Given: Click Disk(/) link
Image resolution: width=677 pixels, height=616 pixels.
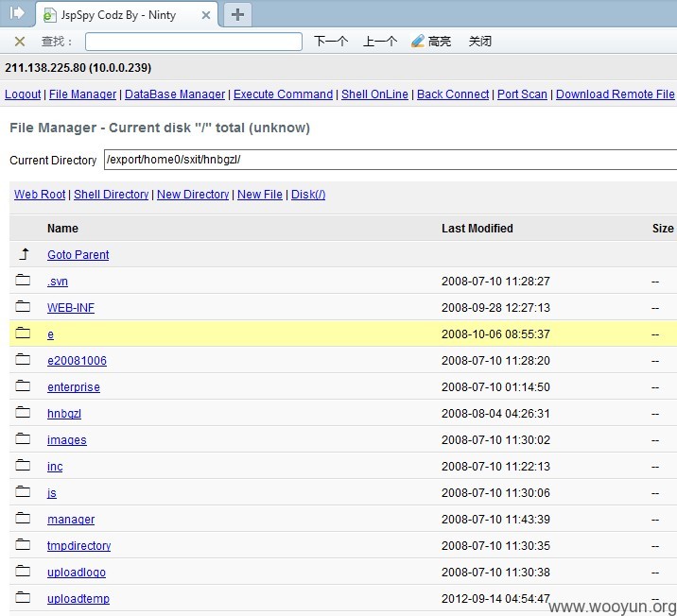Looking at the screenshot, I should [308, 195].
